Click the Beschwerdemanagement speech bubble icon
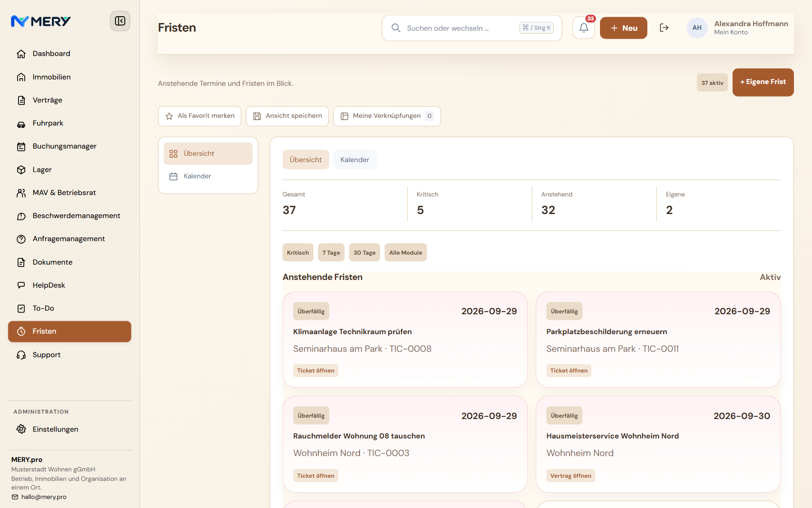 [x=21, y=216]
